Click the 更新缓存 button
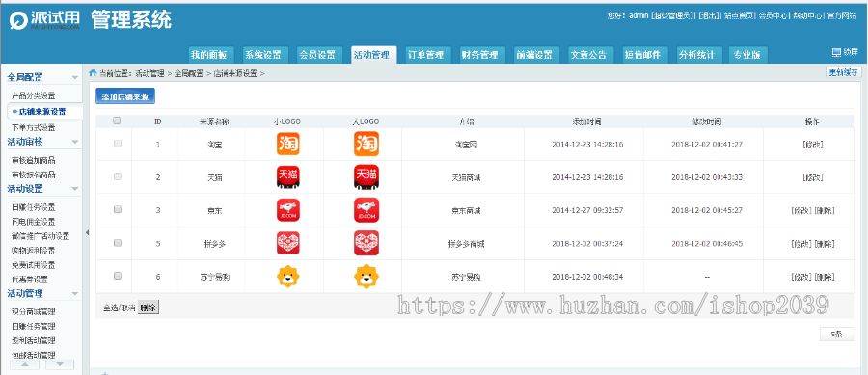The width and height of the screenshot is (868, 375). (x=843, y=72)
